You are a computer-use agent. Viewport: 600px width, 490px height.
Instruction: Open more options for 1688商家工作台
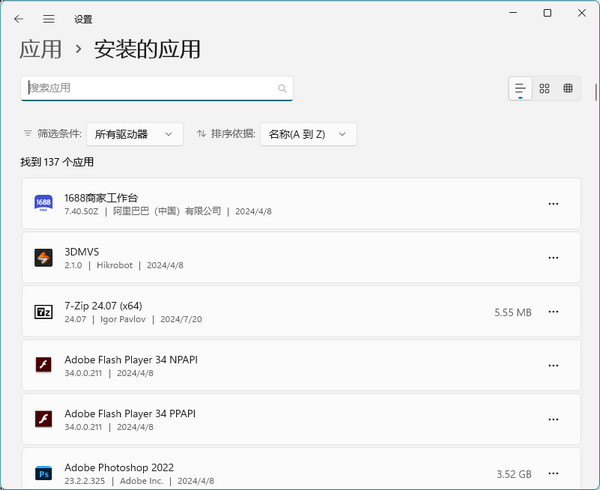pyautogui.click(x=553, y=204)
